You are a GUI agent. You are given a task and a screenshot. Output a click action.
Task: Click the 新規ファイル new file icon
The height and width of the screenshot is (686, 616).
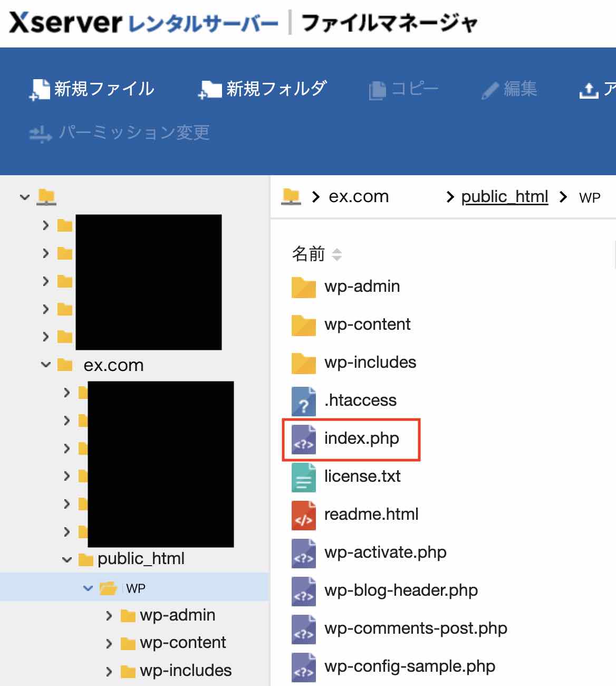coord(40,90)
